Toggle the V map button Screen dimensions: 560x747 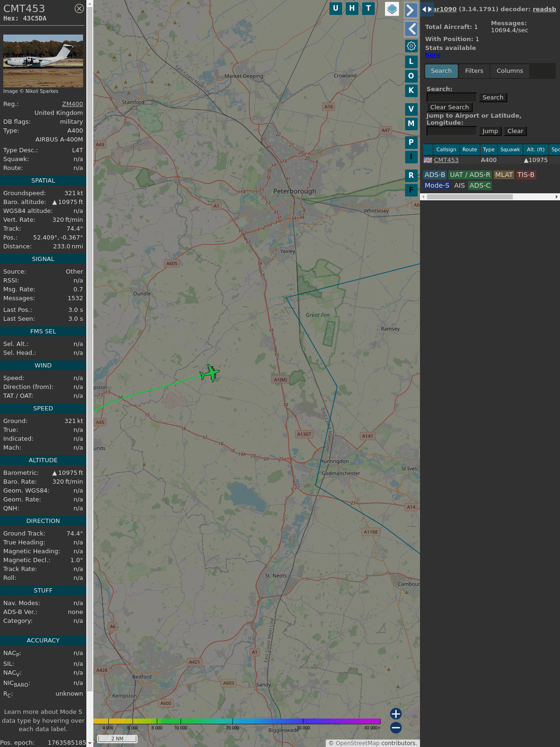click(411, 109)
